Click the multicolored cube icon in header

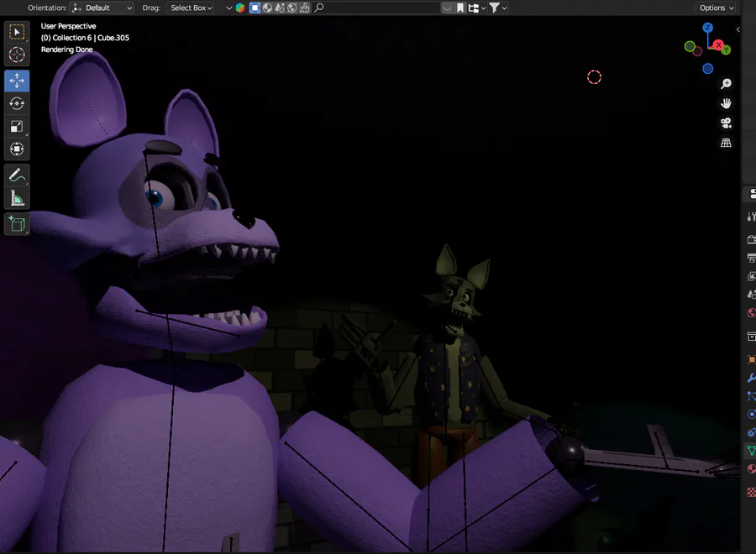[x=240, y=8]
